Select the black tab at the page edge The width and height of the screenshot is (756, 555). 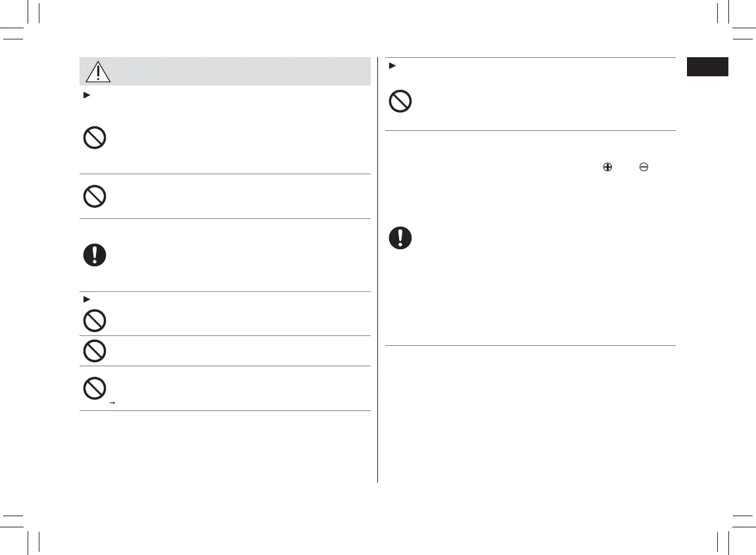(707, 67)
